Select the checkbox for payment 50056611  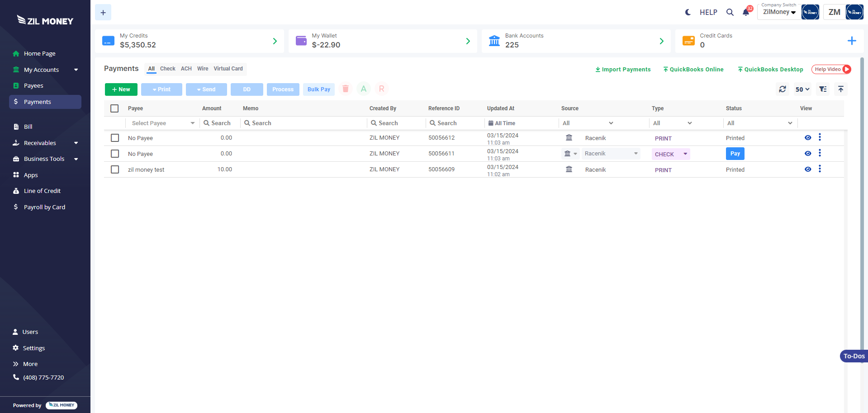point(115,154)
